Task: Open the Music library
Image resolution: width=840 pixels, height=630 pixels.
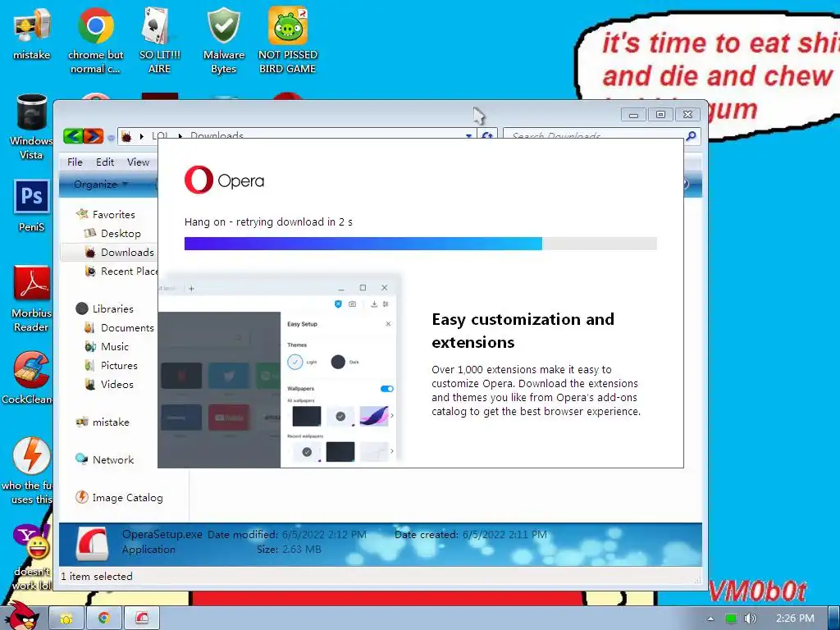Action: click(115, 347)
